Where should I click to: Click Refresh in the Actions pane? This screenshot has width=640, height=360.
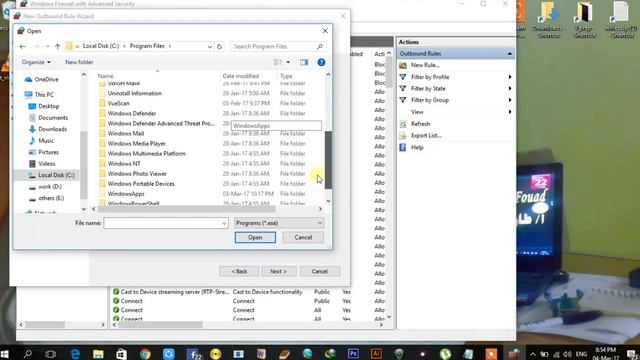coord(420,124)
